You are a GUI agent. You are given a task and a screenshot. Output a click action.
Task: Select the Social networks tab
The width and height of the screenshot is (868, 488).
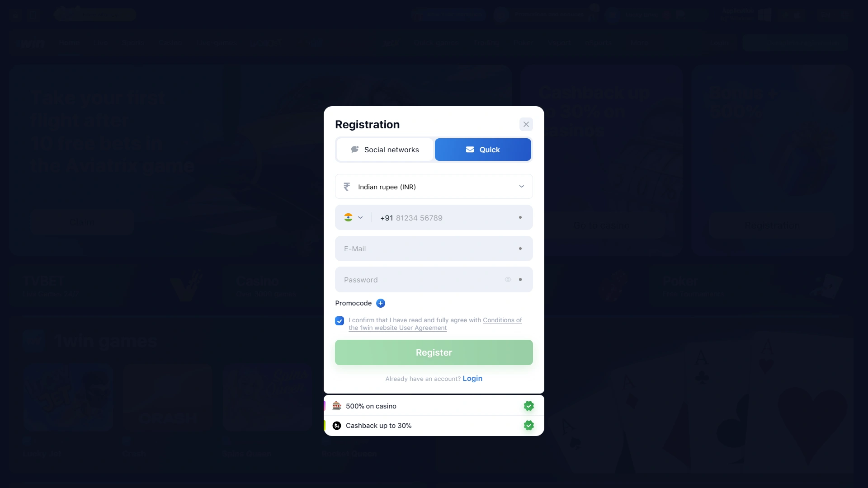pos(385,150)
